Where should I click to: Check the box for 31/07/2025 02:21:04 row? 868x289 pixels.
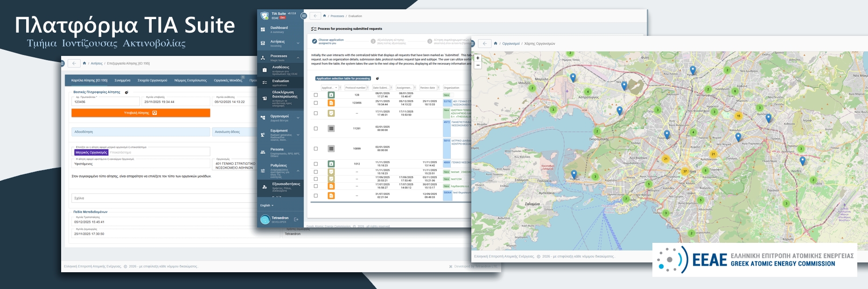click(x=316, y=196)
